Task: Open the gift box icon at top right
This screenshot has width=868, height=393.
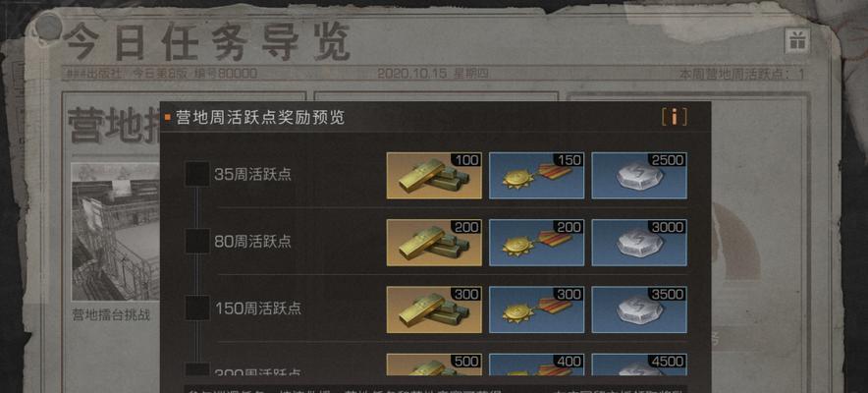Action: pyautogui.click(x=796, y=41)
